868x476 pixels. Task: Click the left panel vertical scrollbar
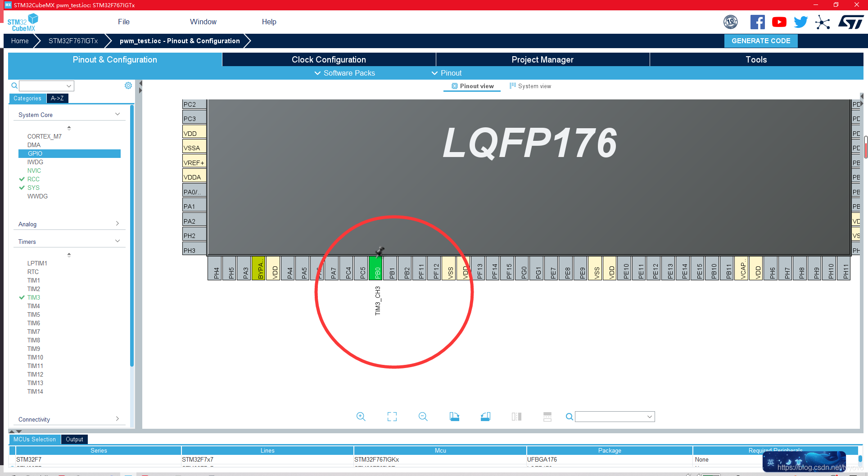132,236
